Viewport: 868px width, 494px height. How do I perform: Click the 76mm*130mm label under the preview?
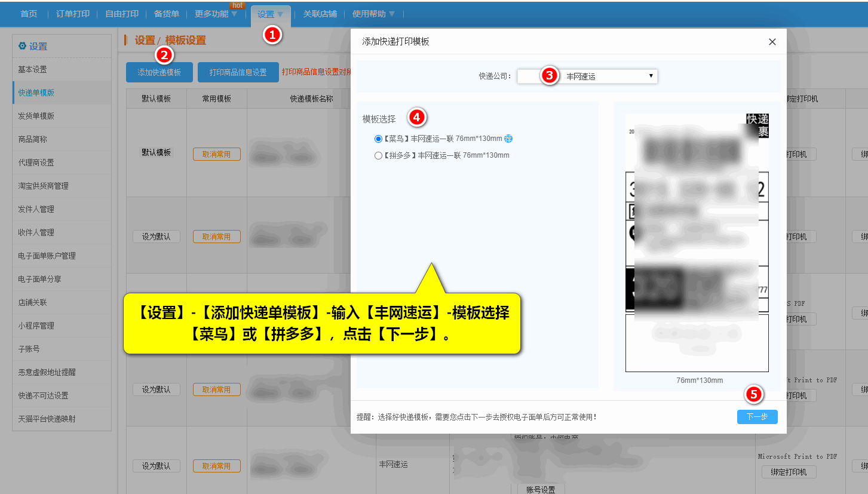point(700,381)
